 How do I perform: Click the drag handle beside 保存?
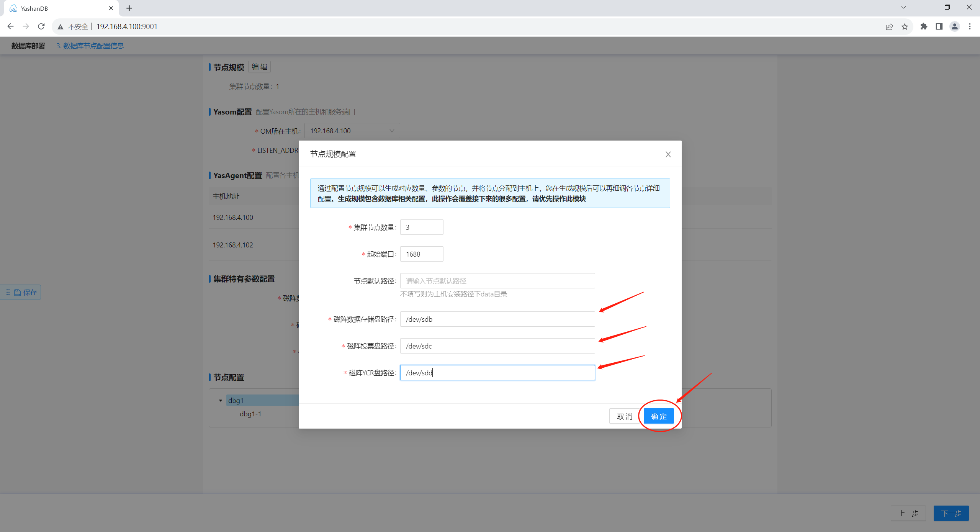point(8,292)
